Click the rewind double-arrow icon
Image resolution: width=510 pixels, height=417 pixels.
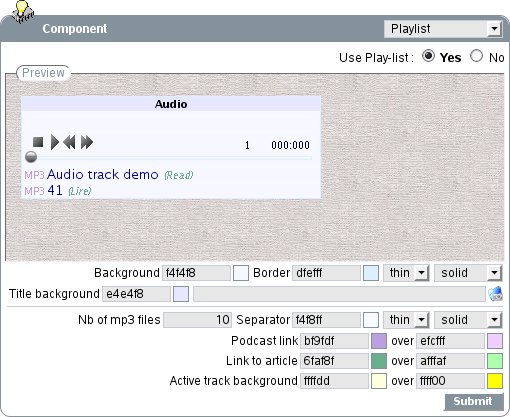coord(69,142)
